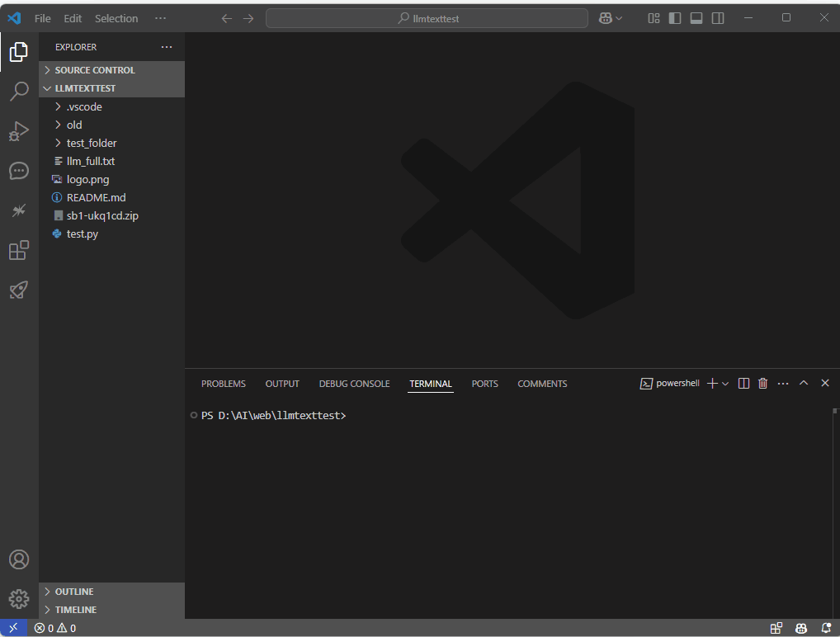
Task: Click the asterisk icon in activity bar
Action: coord(19,210)
